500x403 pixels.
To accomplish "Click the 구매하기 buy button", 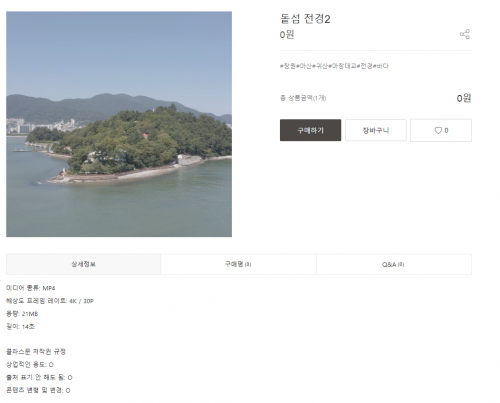I will [310, 130].
